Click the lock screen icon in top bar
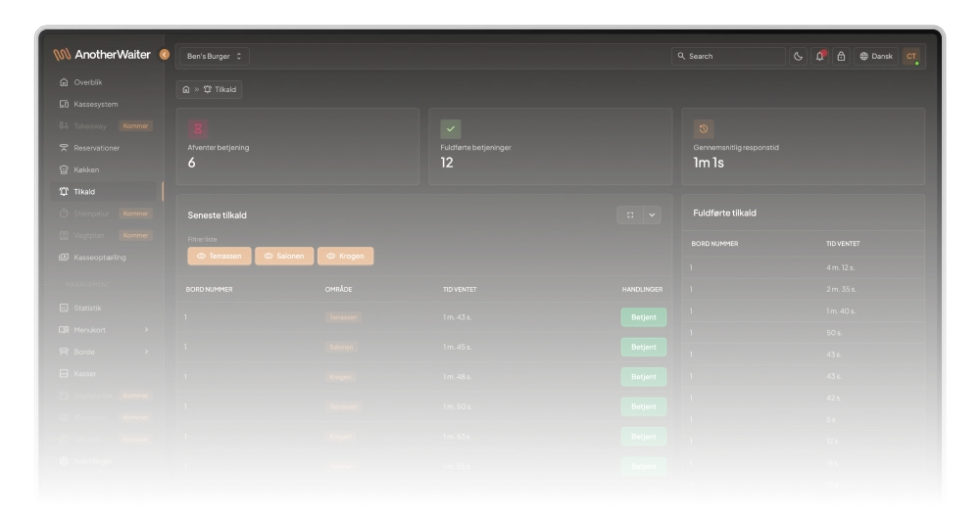The height and width of the screenshot is (522, 980). click(841, 56)
